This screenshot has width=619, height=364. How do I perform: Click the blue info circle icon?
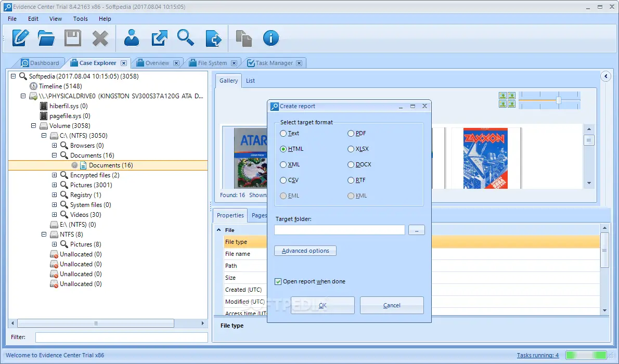pos(271,38)
